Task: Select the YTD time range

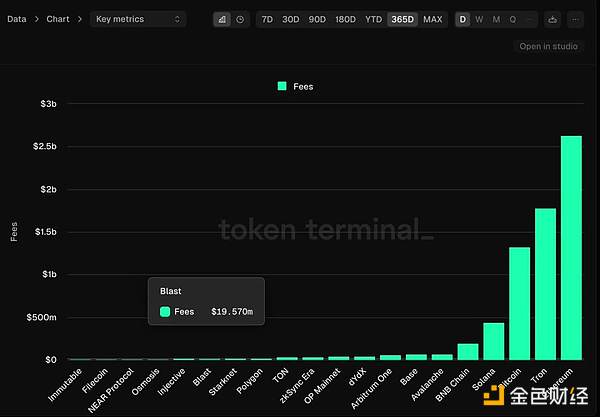Action: [373, 19]
